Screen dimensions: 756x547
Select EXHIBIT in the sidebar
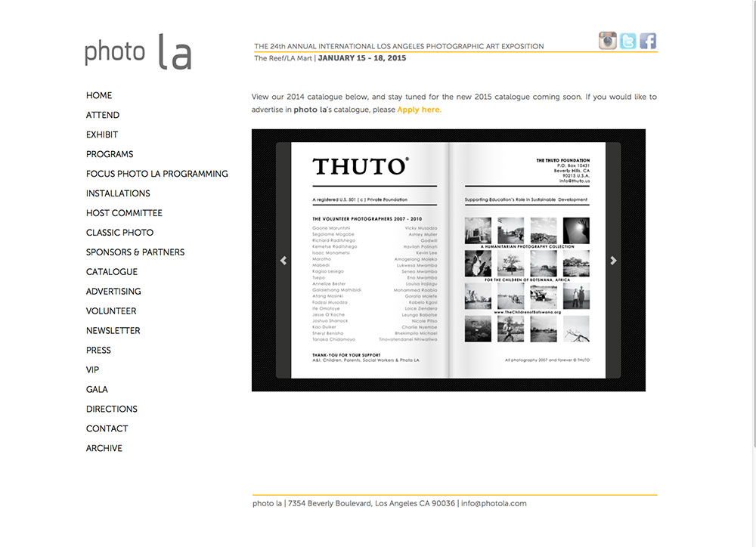pyautogui.click(x=102, y=134)
